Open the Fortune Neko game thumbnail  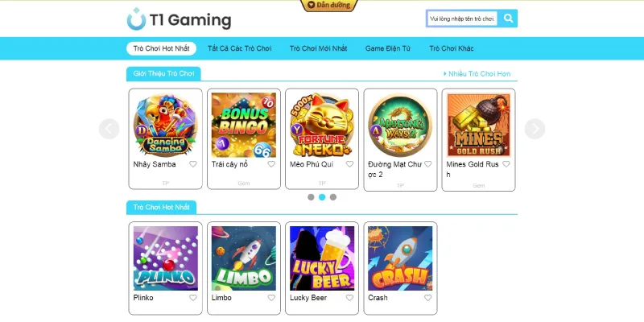click(322, 125)
